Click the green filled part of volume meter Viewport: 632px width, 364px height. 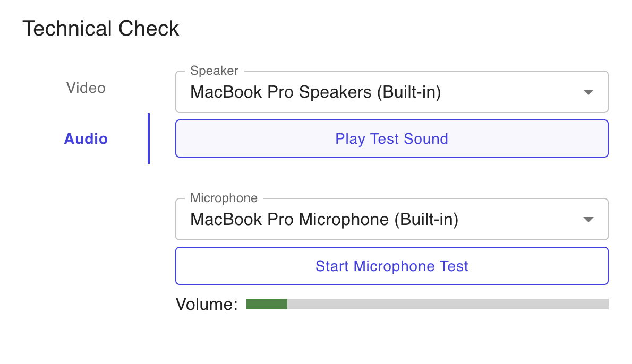tap(267, 304)
